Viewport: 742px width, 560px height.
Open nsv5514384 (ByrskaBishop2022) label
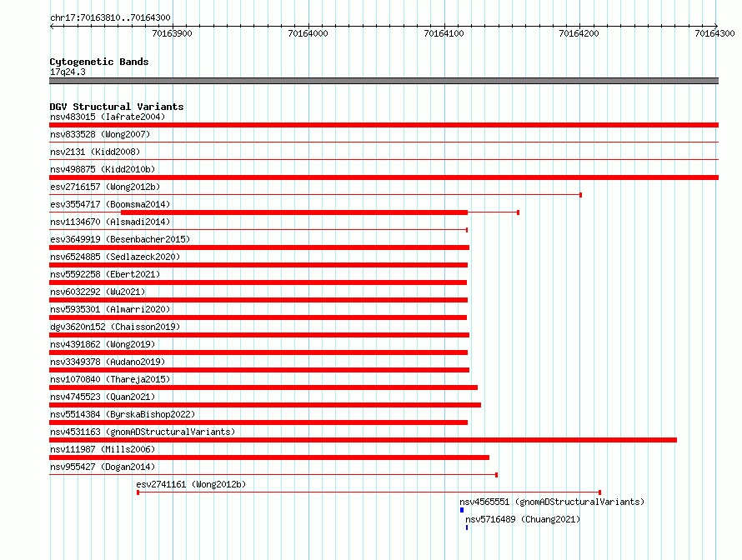click(x=123, y=414)
